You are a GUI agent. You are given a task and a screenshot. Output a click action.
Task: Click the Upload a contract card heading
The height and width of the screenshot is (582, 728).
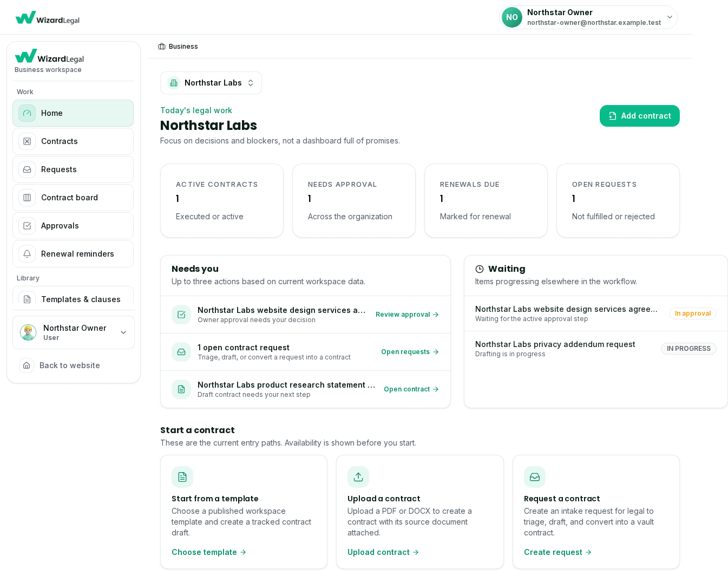pos(384,499)
